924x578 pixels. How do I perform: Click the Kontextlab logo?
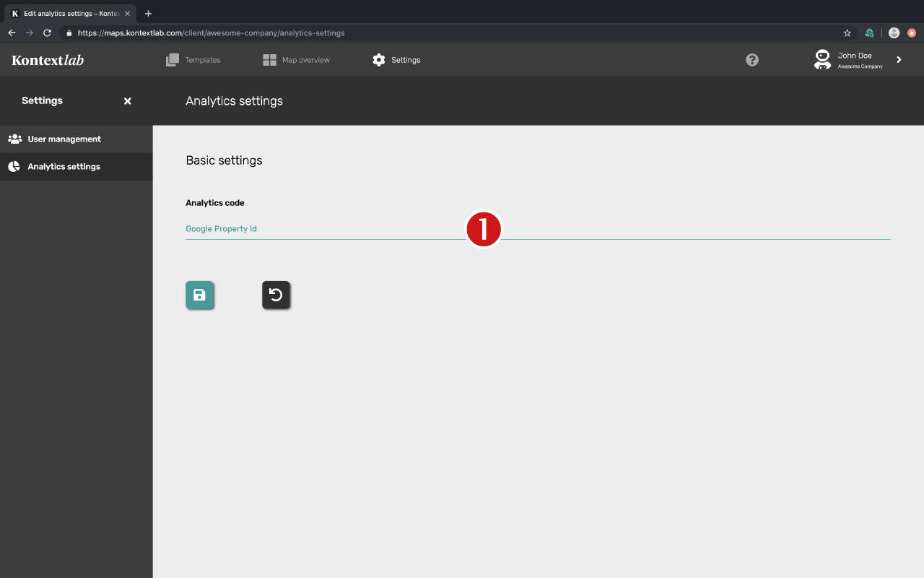[48, 60]
